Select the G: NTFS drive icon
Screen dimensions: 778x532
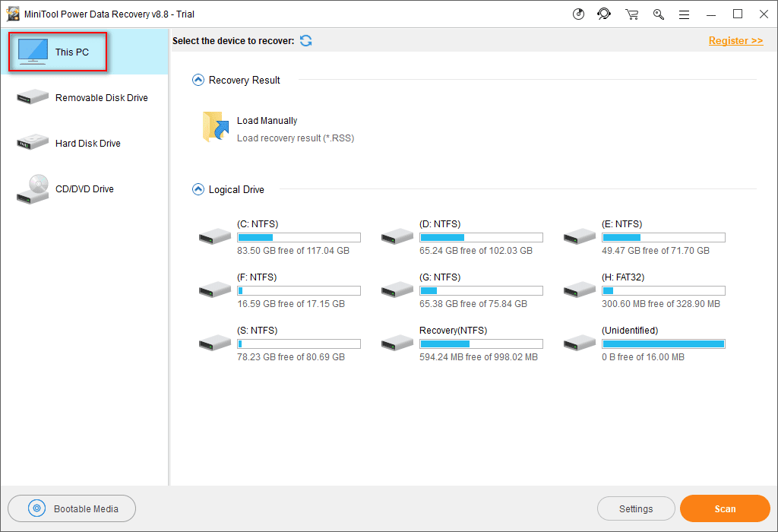pyautogui.click(x=397, y=290)
